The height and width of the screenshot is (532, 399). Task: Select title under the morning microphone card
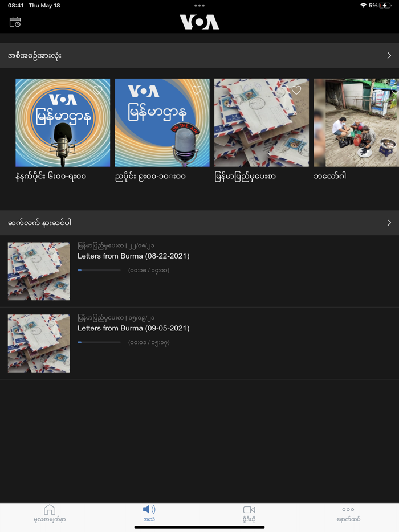51,177
